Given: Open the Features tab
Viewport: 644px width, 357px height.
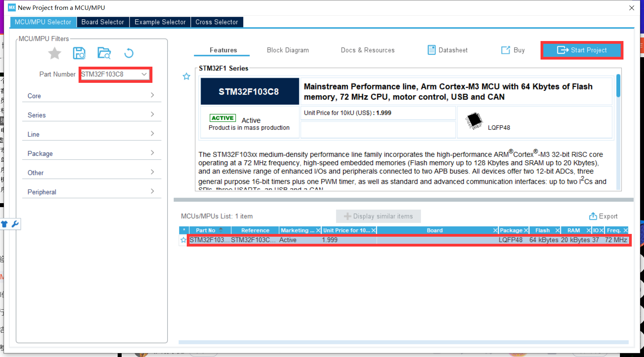Looking at the screenshot, I should 223,50.
